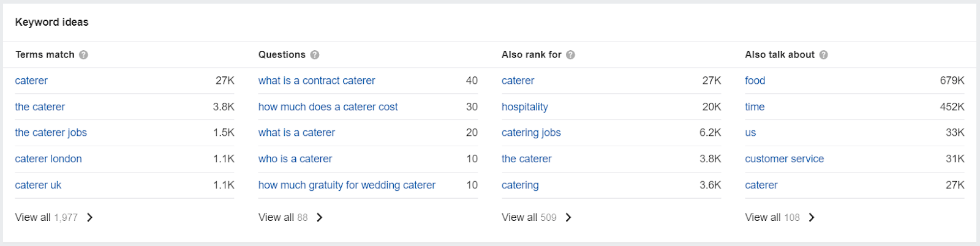Image resolution: width=980 pixels, height=246 pixels.
Task: Click the Also rank for help icon
Action: point(571,55)
